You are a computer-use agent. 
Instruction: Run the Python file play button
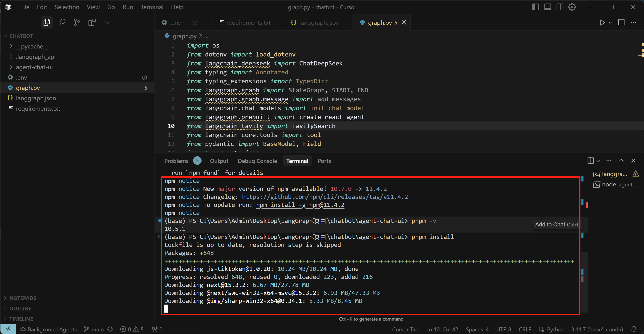pos(603,23)
